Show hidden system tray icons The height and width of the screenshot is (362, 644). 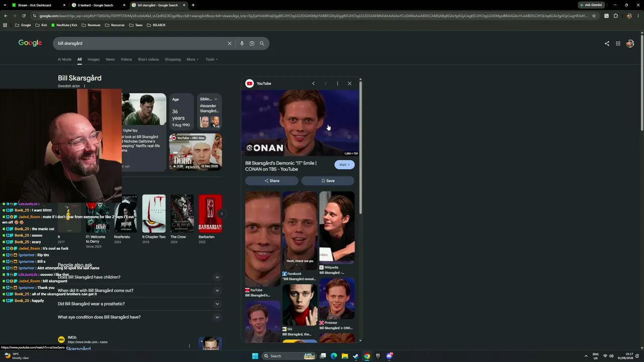(586, 356)
